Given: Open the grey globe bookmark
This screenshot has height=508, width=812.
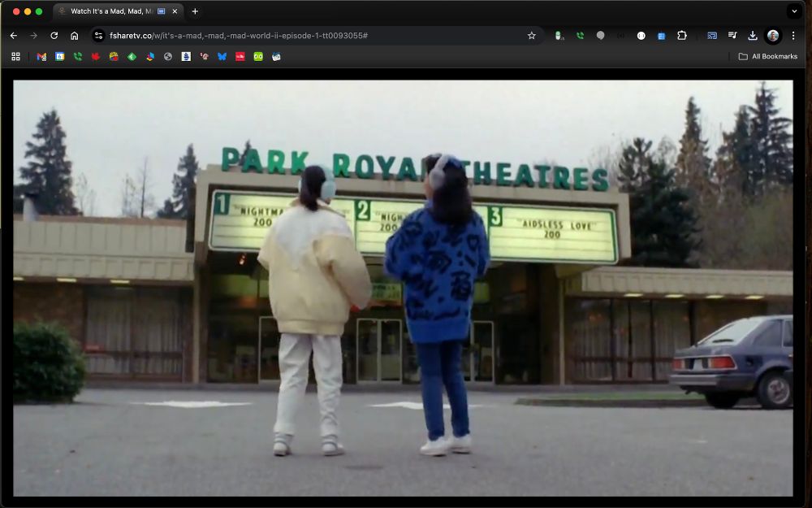Looking at the screenshot, I should 168,57.
